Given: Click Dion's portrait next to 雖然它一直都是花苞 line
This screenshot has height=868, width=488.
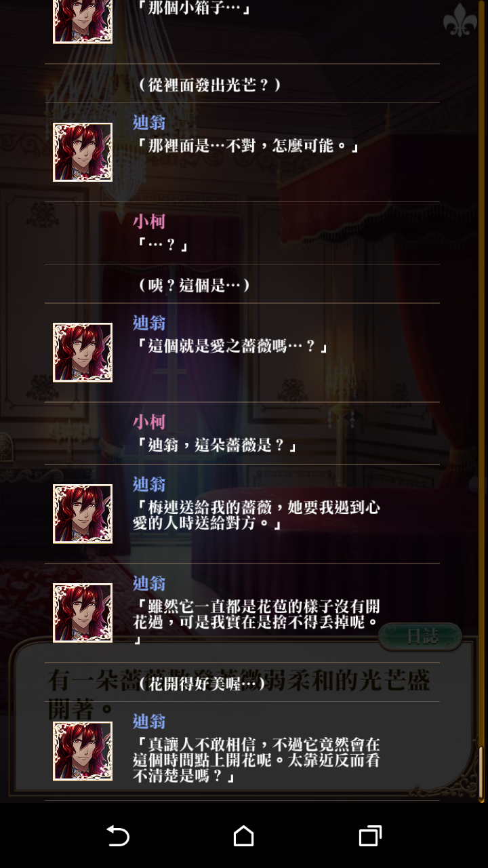Looking at the screenshot, I should [83, 612].
